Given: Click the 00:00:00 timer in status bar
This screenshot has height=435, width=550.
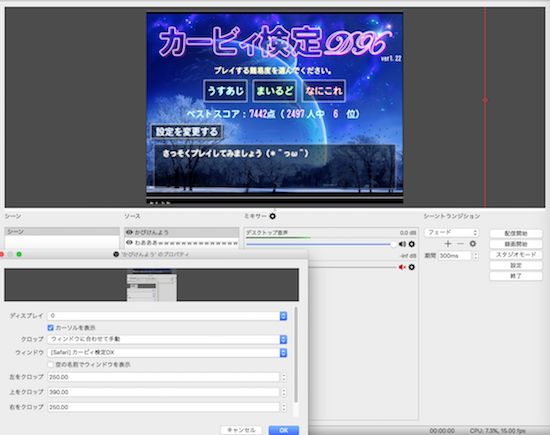Looking at the screenshot, I should 442,431.
